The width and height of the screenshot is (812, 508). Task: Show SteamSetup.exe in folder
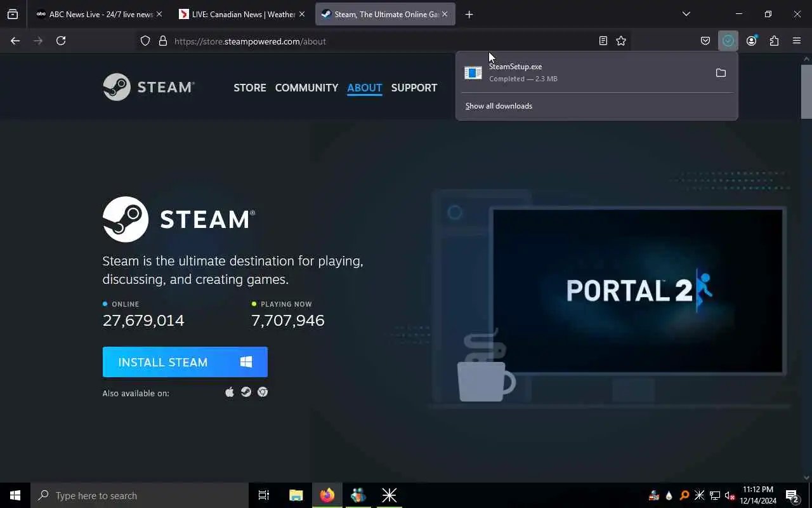click(721, 73)
